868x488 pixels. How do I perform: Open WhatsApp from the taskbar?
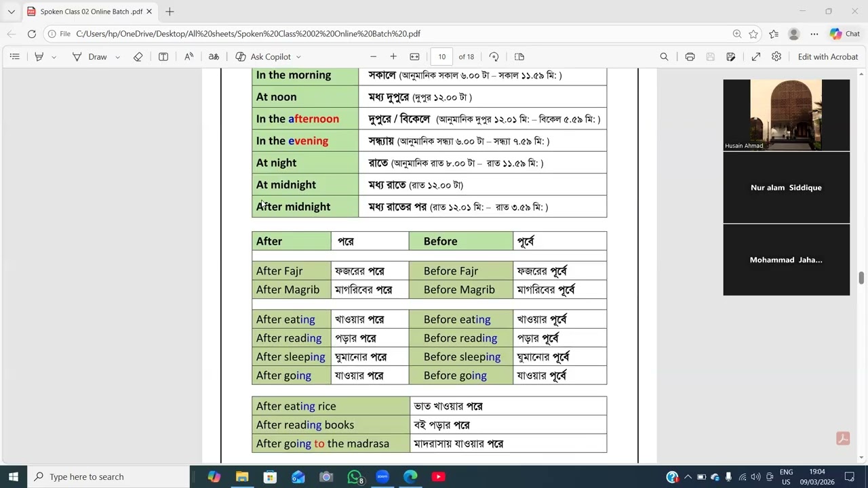pyautogui.click(x=355, y=477)
